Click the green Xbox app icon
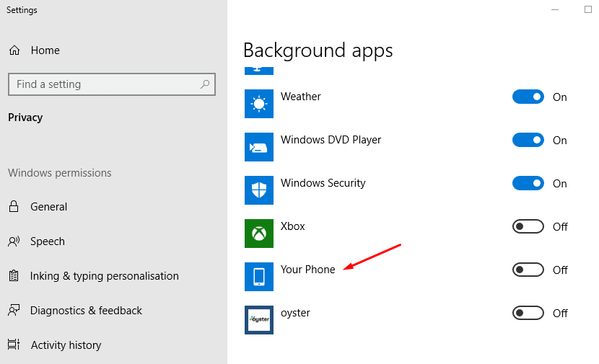 point(259,234)
